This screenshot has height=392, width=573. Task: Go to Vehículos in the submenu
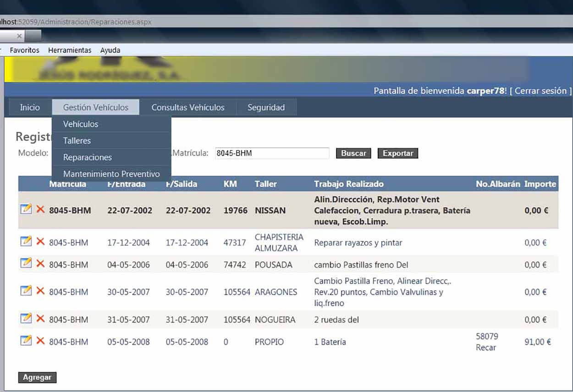tap(81, 124)
